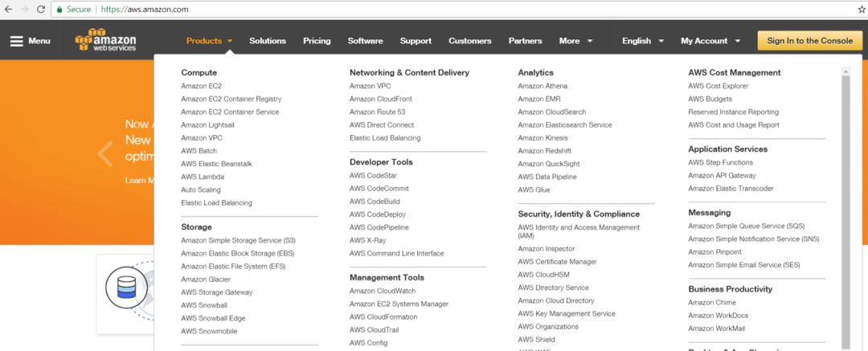This screenshot has width=868, height=351.
Task: Open AWS CodeCommit
Action: pyautogui.click(x=379, y=188)
